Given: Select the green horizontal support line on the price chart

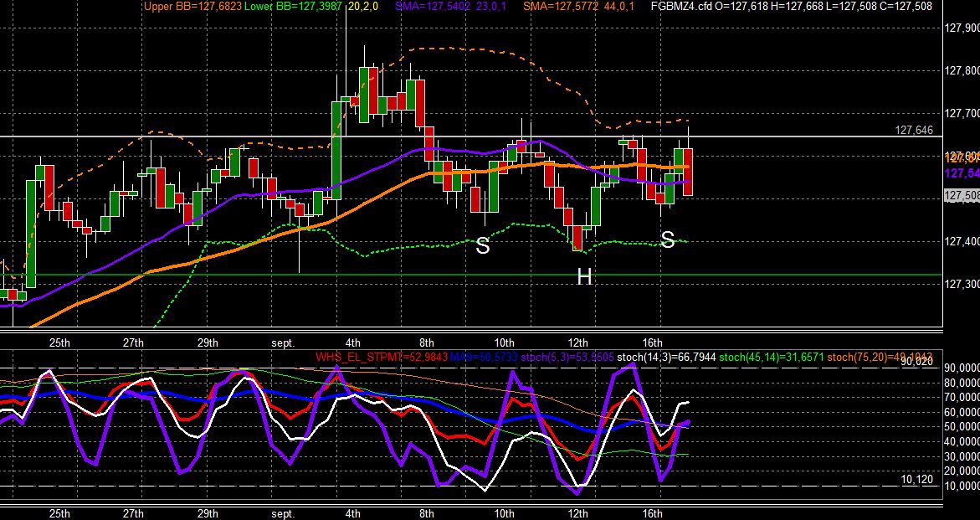Looking at the screenshot, I should tap(471, 275).
